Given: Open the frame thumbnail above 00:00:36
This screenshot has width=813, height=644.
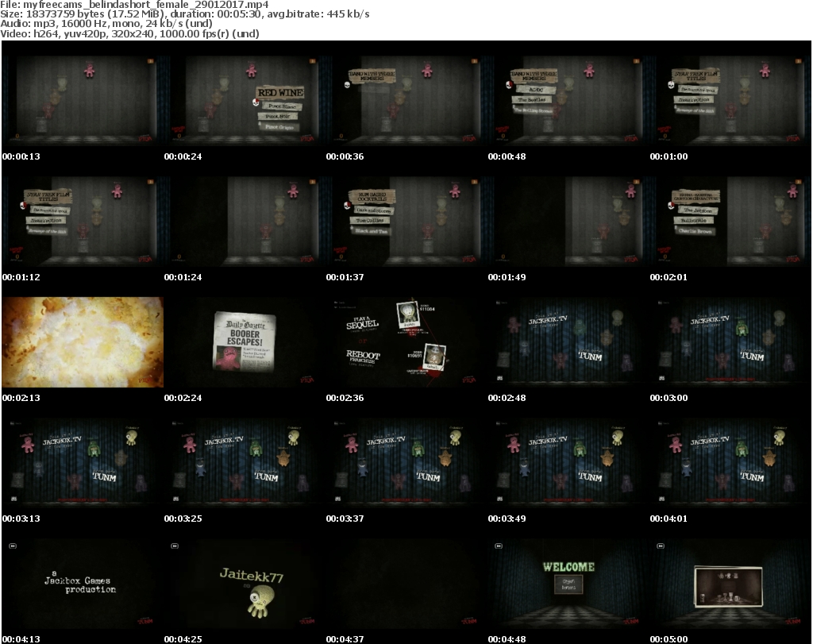Looking at the screenshot, I should pos(406,101).
